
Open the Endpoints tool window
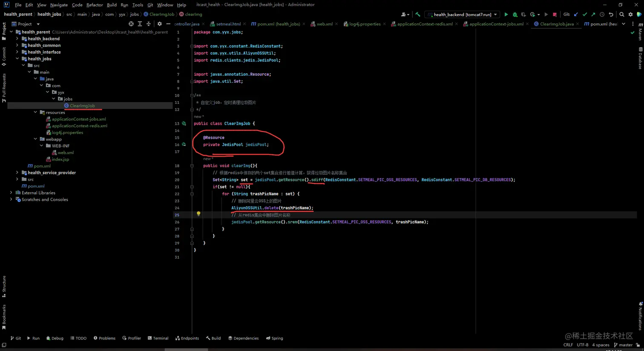(187, 338)
